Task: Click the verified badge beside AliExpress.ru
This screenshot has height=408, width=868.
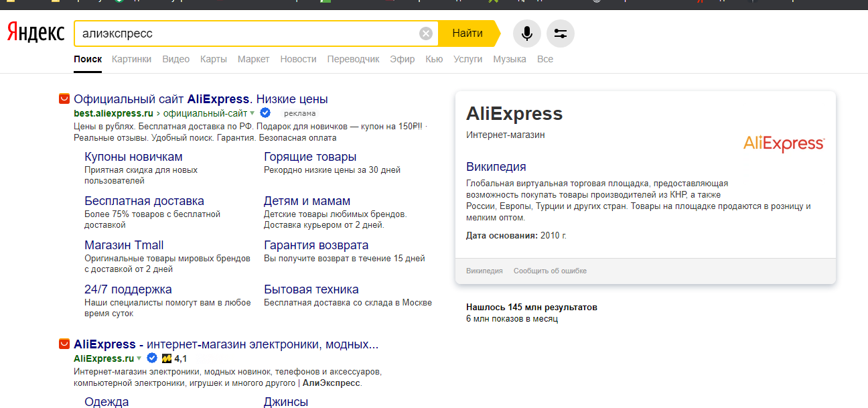Action: 152,358
